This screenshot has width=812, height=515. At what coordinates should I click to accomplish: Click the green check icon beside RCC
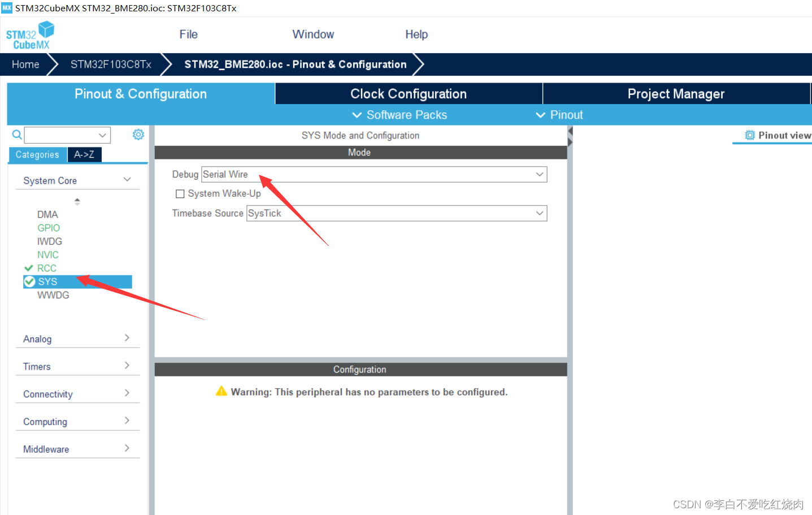[28, 268]
